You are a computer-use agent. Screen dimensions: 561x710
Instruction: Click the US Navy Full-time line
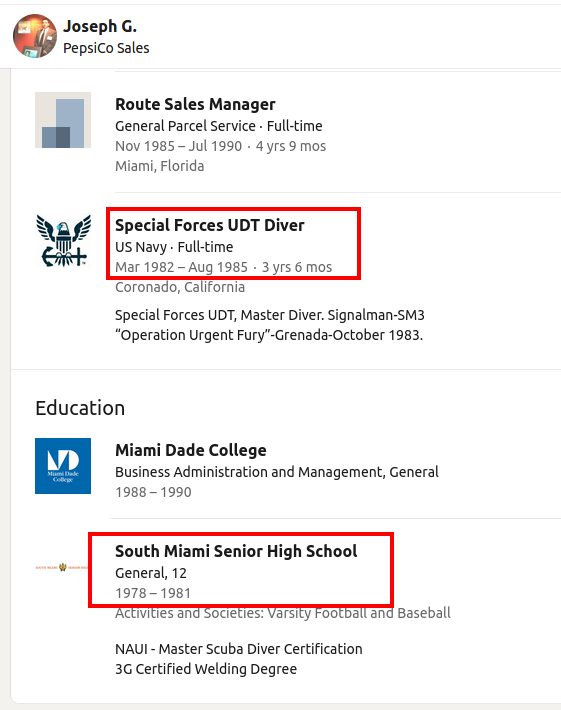174,247
